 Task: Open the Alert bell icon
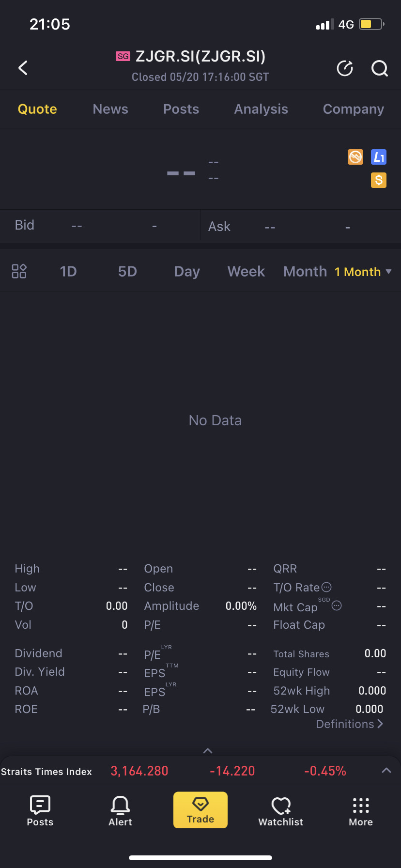tap(120, 811)
